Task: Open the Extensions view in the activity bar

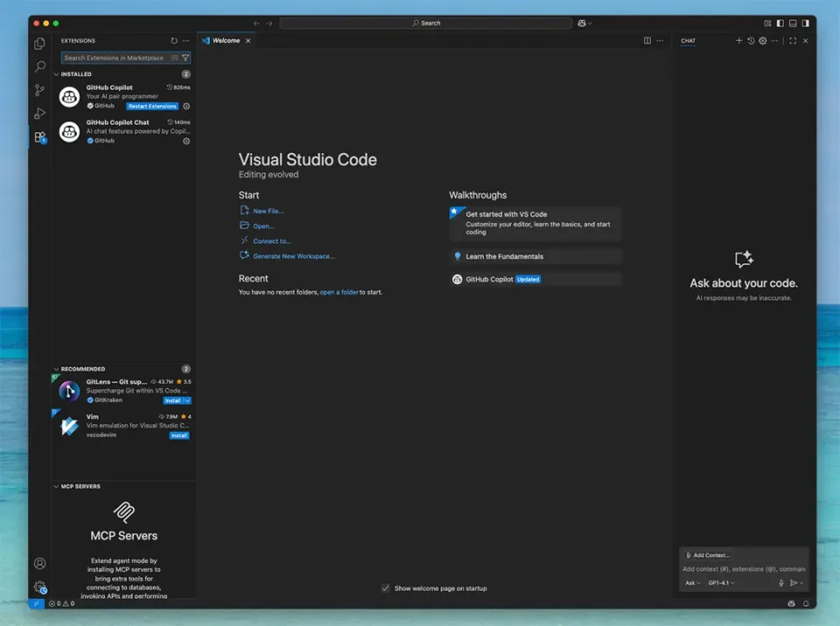Action: [x=38, y=137]
